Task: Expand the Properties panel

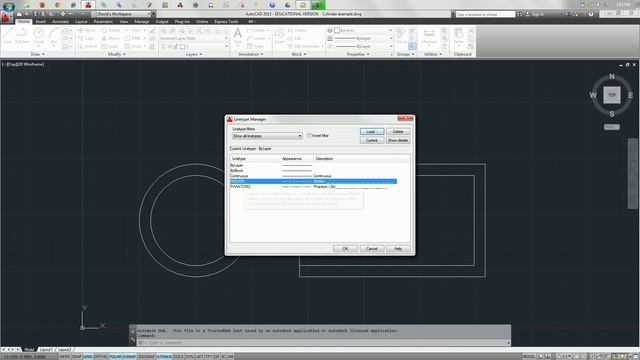Action: pyautogui.click(x=358, y=54)
